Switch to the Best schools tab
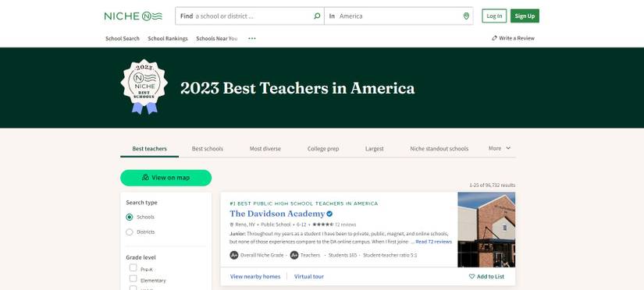644x290 pixels. [x=208, y=148]
